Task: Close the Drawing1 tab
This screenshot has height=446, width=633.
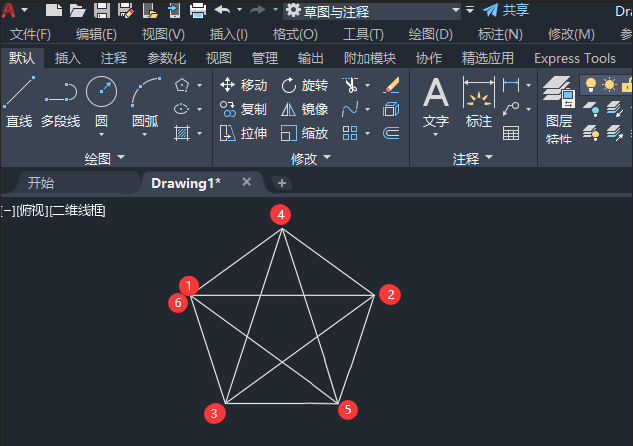Action: pos(247,182)
